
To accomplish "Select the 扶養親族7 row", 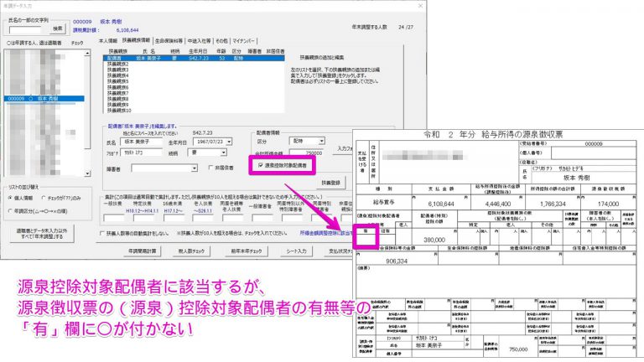I will (194, 93).
